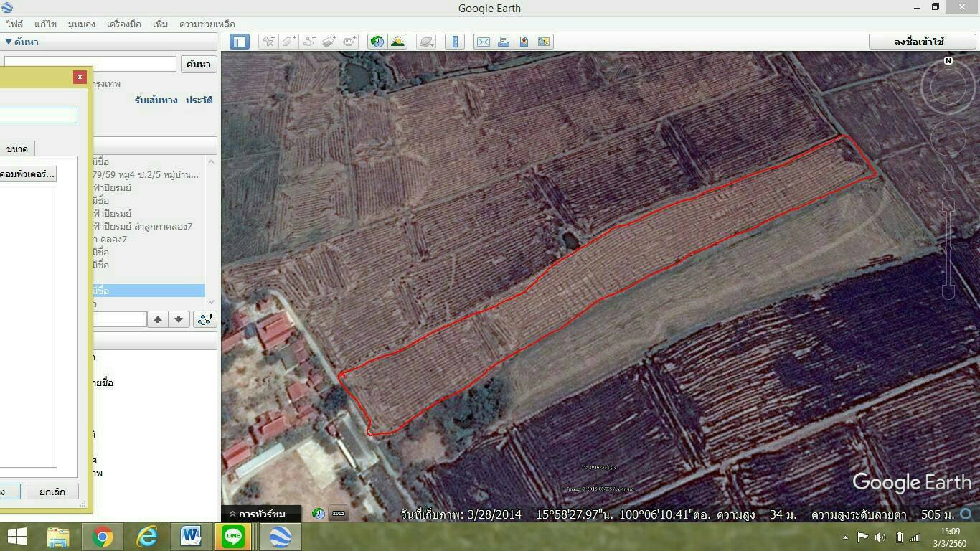Open the places tour options dropdown icon
Screen dimensions: 980x551
[204, 319]
